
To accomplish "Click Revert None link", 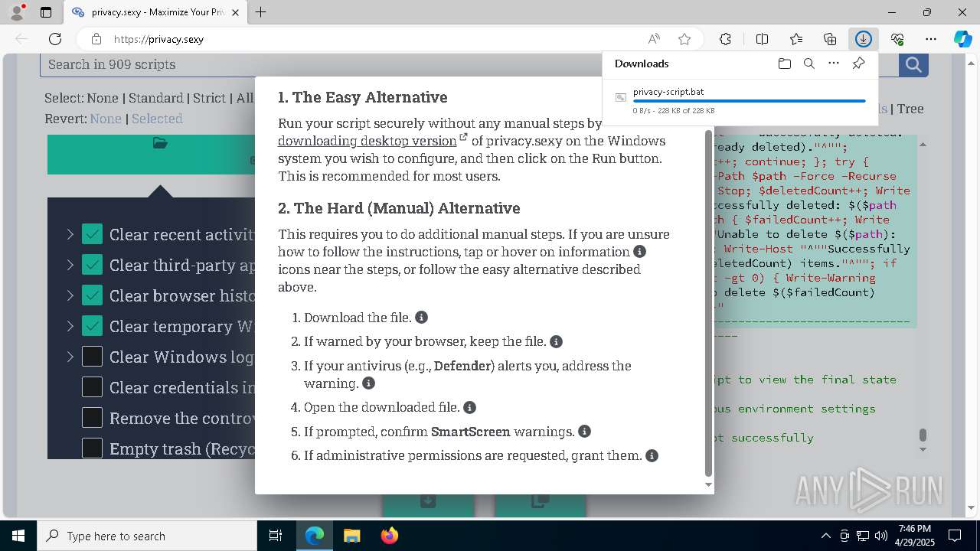I will 106,119.
